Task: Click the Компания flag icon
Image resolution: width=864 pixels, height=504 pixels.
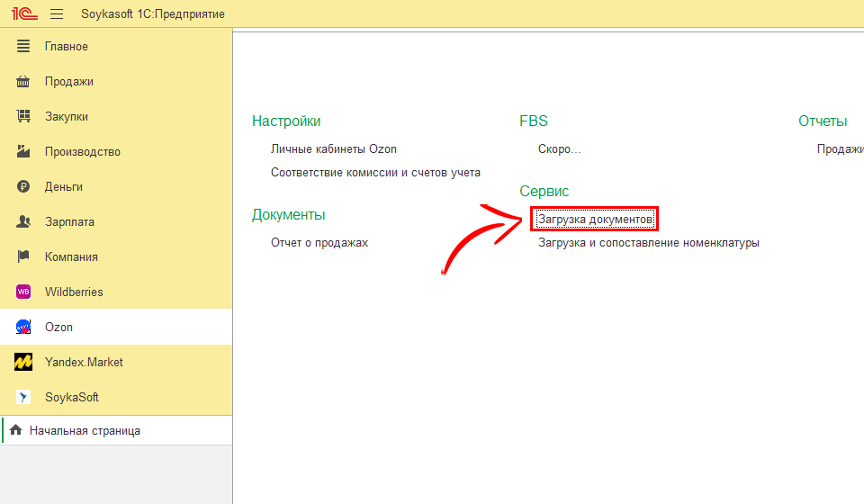Action: click(23, 256)
